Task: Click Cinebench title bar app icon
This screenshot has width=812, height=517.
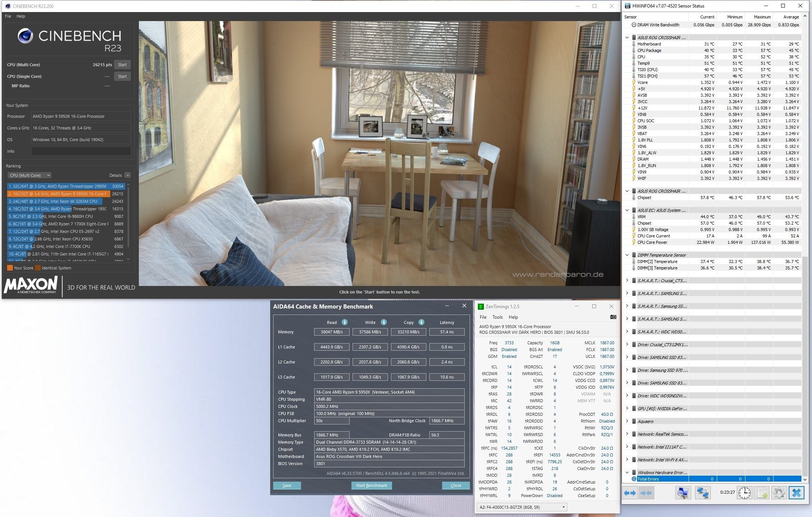Action: tap(8, 6)
